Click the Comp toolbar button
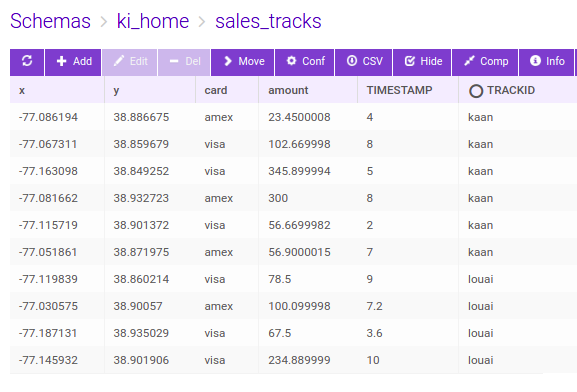Image resolution: width=577 pixels, height=392 pixels. click(485, 62)
